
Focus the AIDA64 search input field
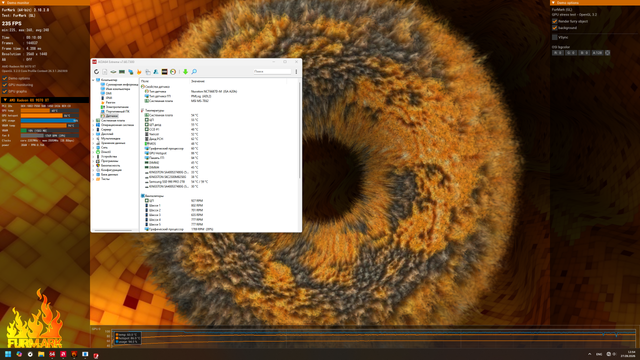tap(272, 71)
